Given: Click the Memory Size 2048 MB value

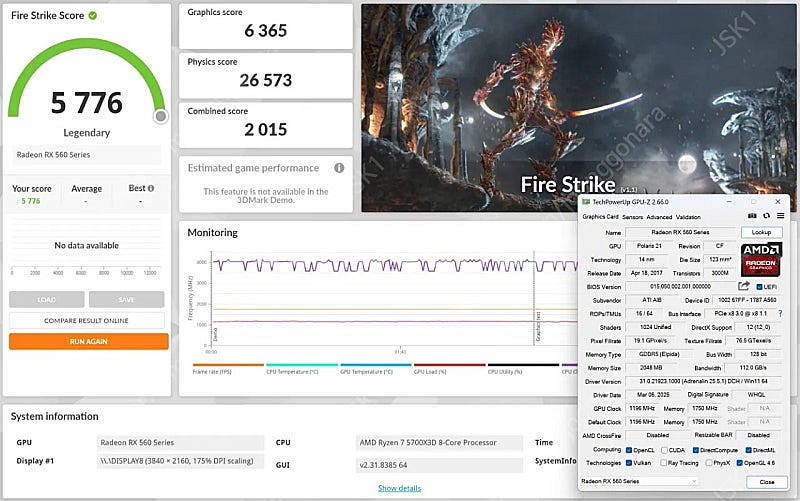Looking at the screenshot, I should pos(651,368).
